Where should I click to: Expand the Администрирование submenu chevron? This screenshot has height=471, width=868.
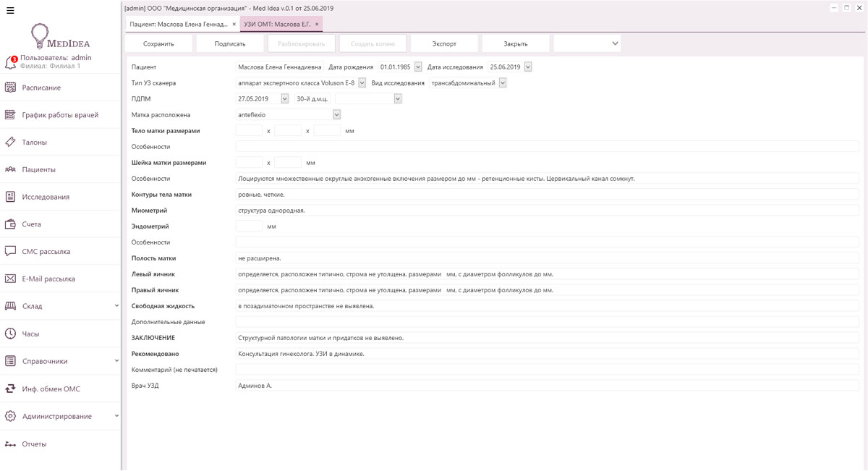[116, 416]
